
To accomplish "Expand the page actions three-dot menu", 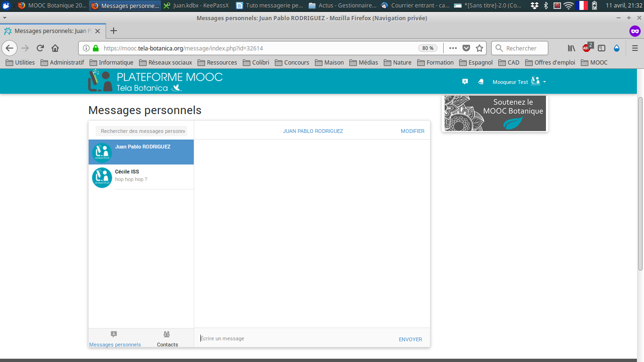I will tap(453, 48).
